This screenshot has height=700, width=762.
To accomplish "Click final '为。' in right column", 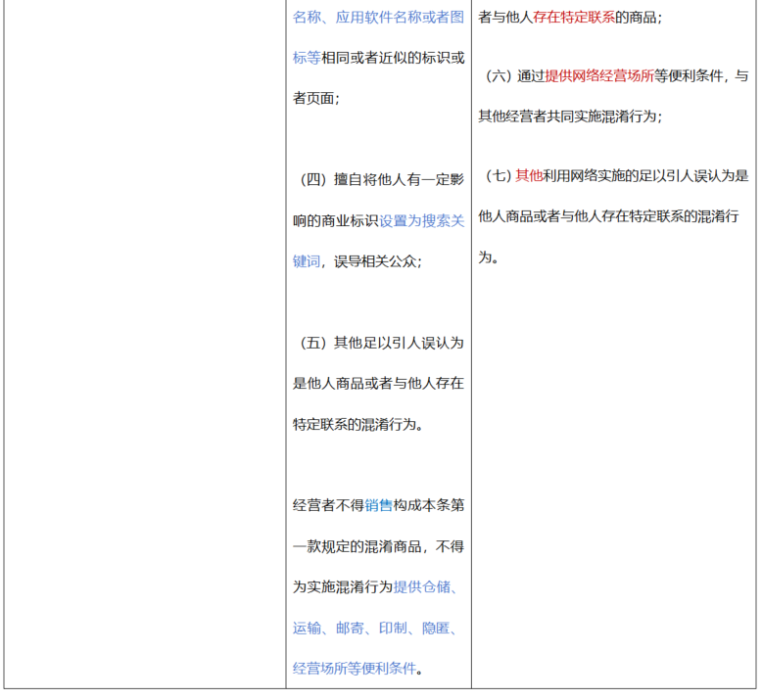I will click(489, 257).
